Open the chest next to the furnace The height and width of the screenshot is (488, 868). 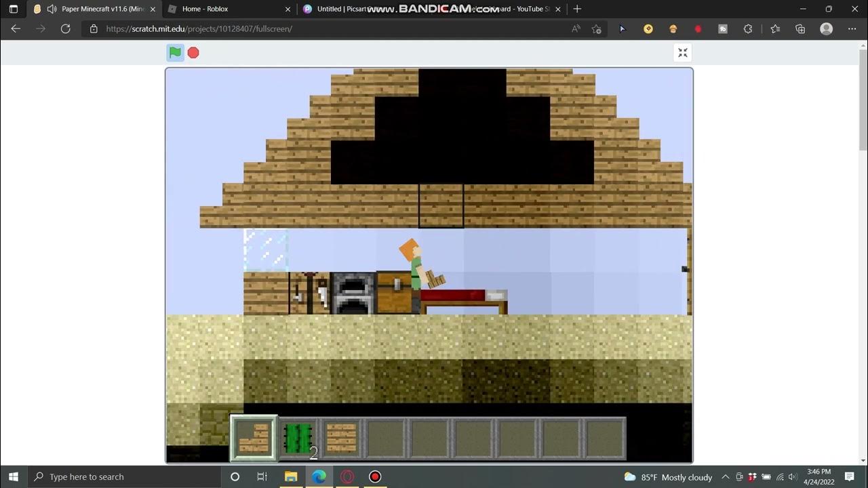tap(395, 293)
